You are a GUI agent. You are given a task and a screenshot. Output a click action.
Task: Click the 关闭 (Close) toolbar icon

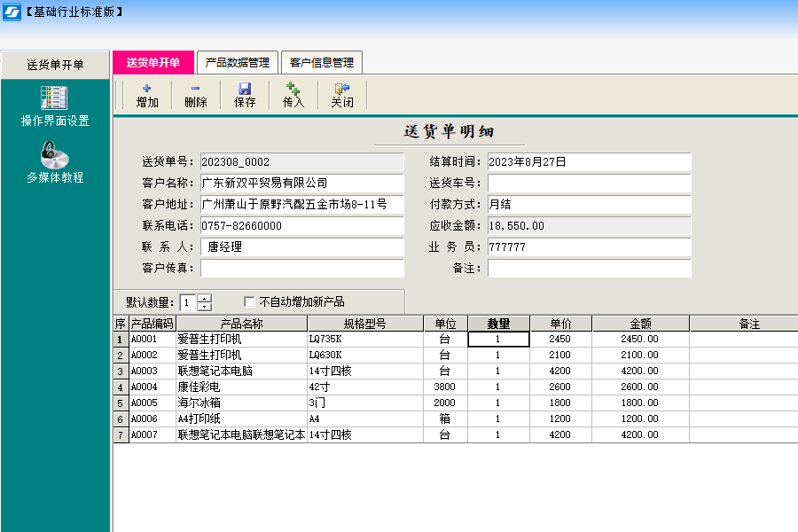(342, 93)
